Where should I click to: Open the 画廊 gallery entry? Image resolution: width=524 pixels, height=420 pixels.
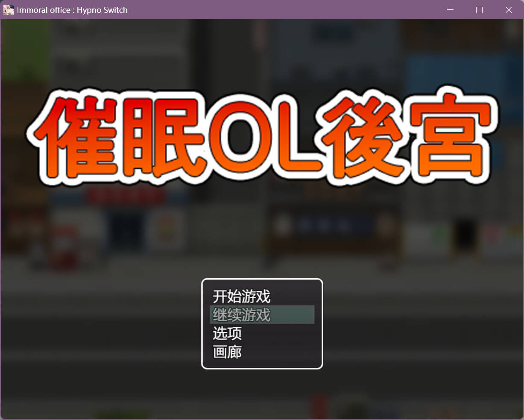coord(227,352)
